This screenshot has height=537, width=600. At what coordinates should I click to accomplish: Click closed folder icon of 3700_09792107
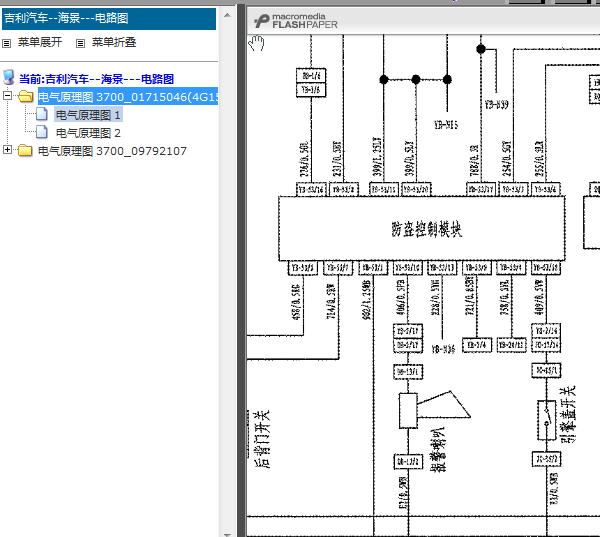25,150
